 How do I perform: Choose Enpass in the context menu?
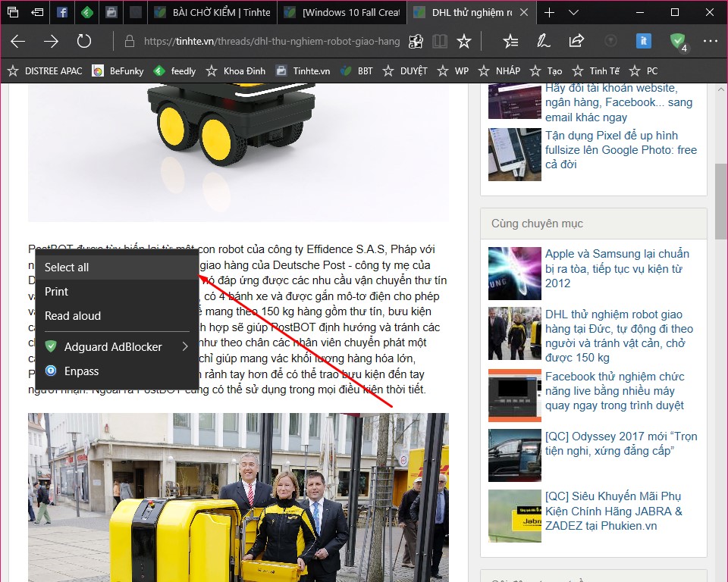tap(117, 371)
